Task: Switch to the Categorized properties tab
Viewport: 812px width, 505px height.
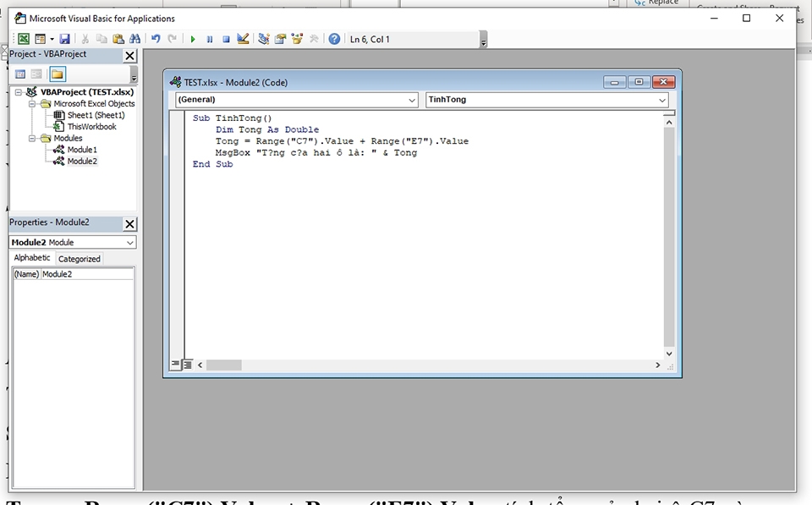Action: [80, 259]
